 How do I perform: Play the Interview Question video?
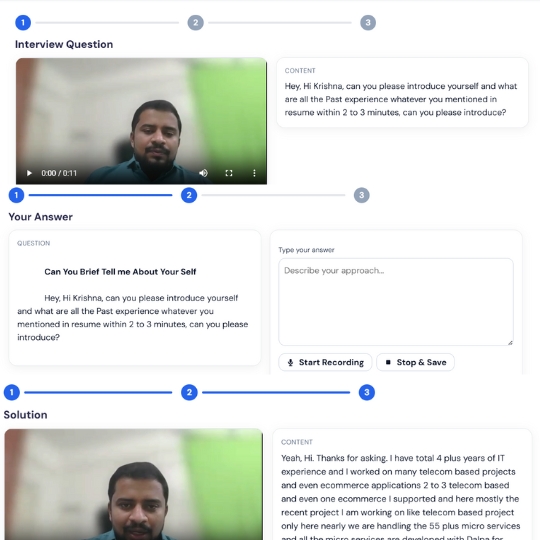click(x=29, y=173)
